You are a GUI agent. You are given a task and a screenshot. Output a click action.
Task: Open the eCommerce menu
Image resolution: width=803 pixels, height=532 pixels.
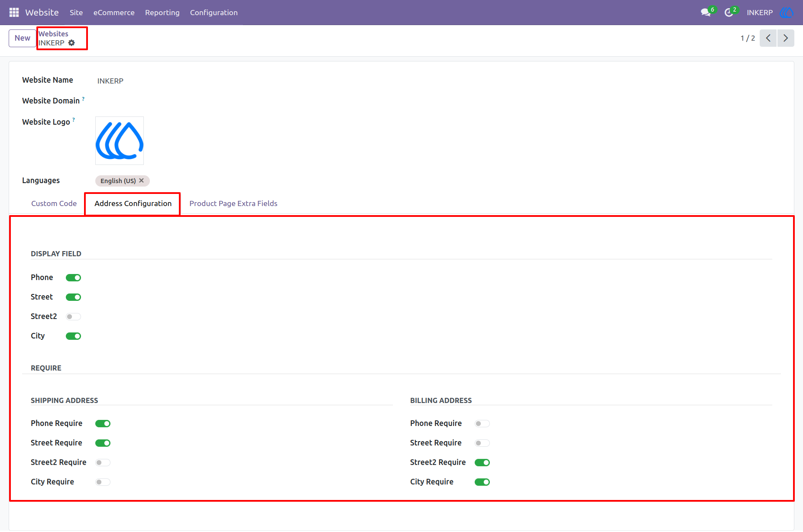(114, 13)
